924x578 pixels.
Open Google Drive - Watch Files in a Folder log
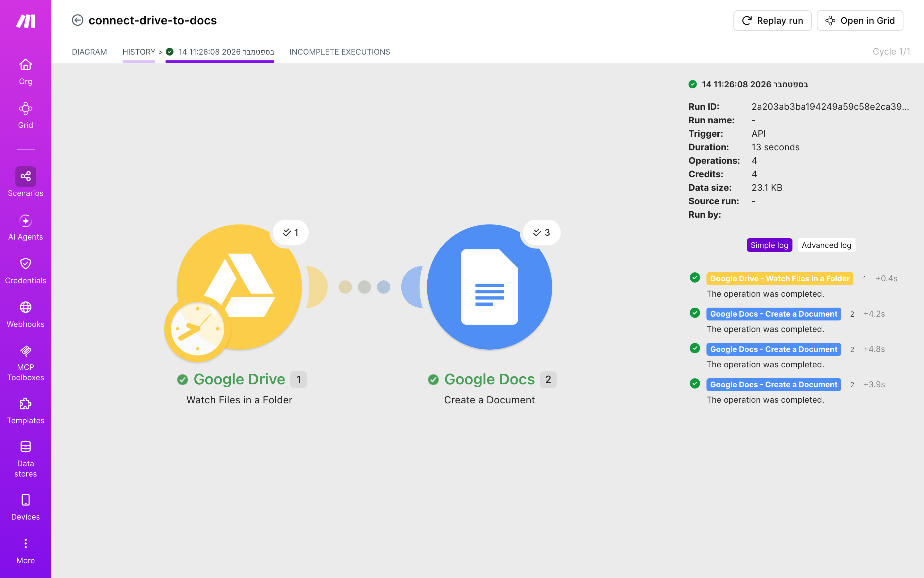pos(780,279)
